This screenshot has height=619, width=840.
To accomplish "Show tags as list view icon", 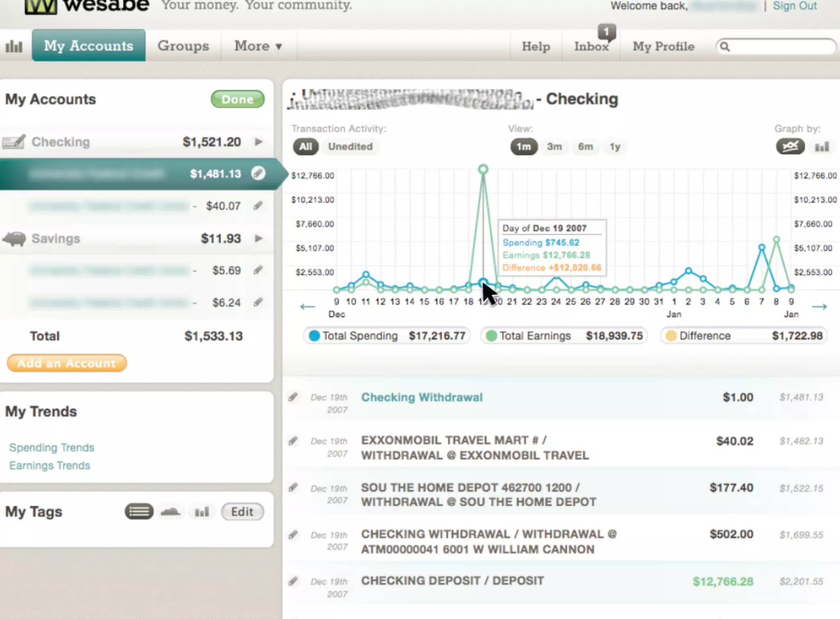I will tap(139, 512).
